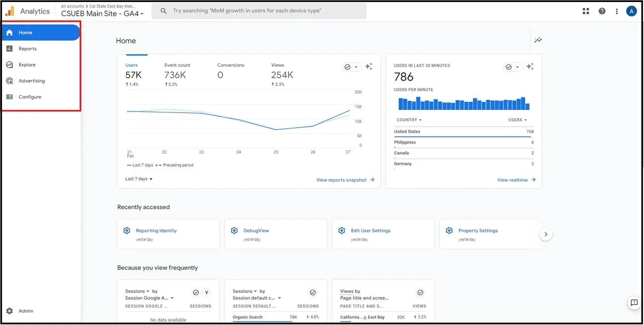Open the Reports section label

click(x=28, y=48)
